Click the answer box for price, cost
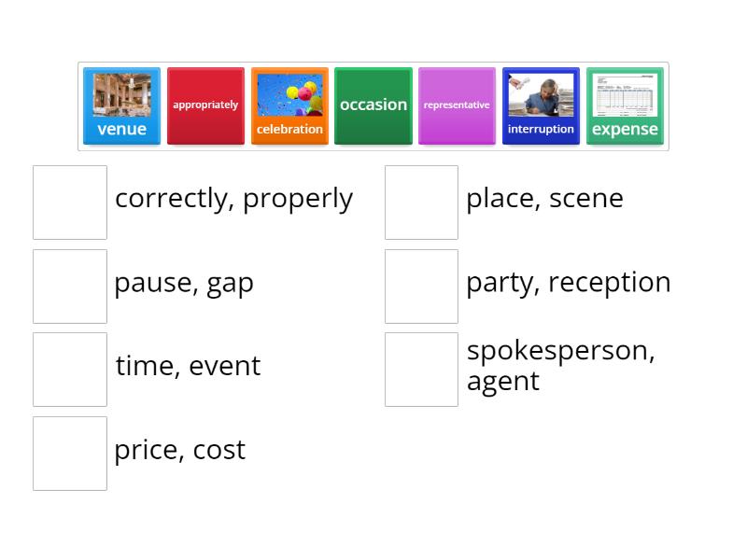Viewport: 747px width, 560px height. coord(70,454)
